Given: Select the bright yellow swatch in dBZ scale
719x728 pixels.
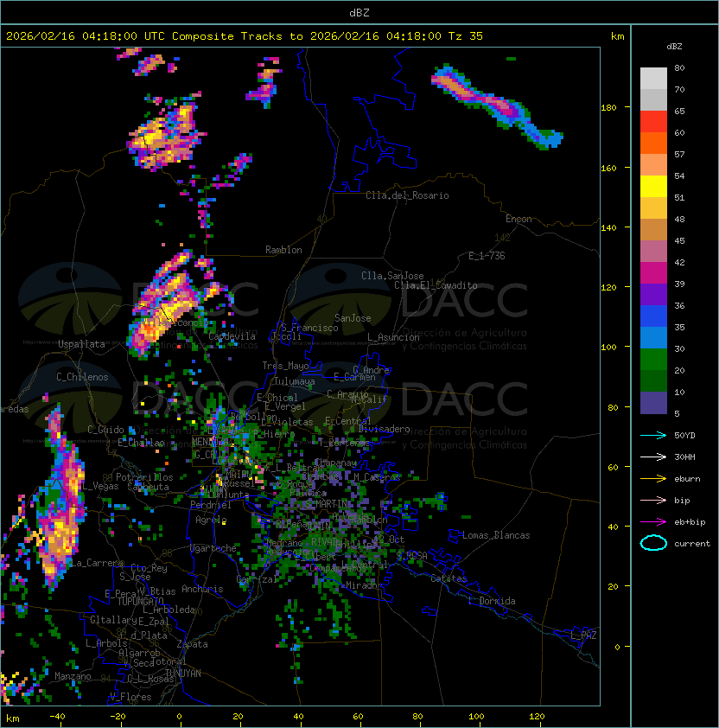Looking at the screenshot, I should [x=653, y=187].
